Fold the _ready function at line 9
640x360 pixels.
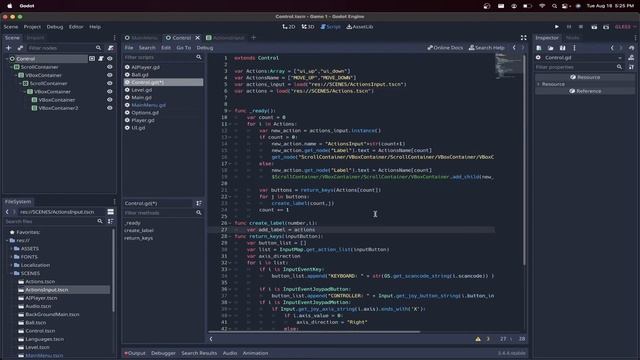pos(230,111)
